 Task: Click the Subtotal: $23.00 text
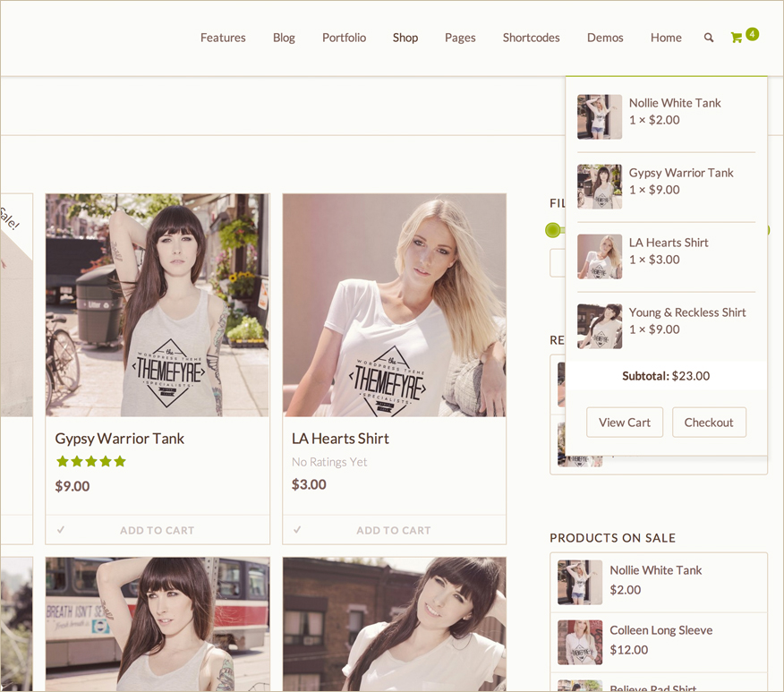coord(666,376)
